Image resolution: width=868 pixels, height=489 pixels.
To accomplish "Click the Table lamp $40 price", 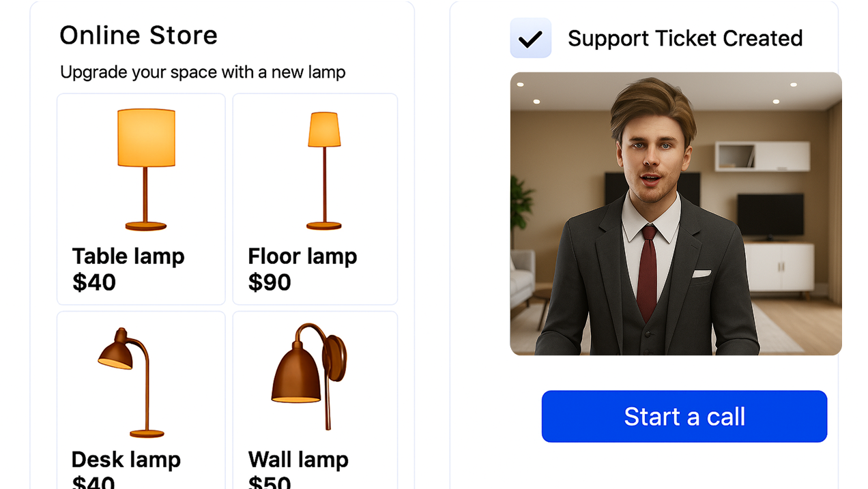I will (x=94, y=282).
